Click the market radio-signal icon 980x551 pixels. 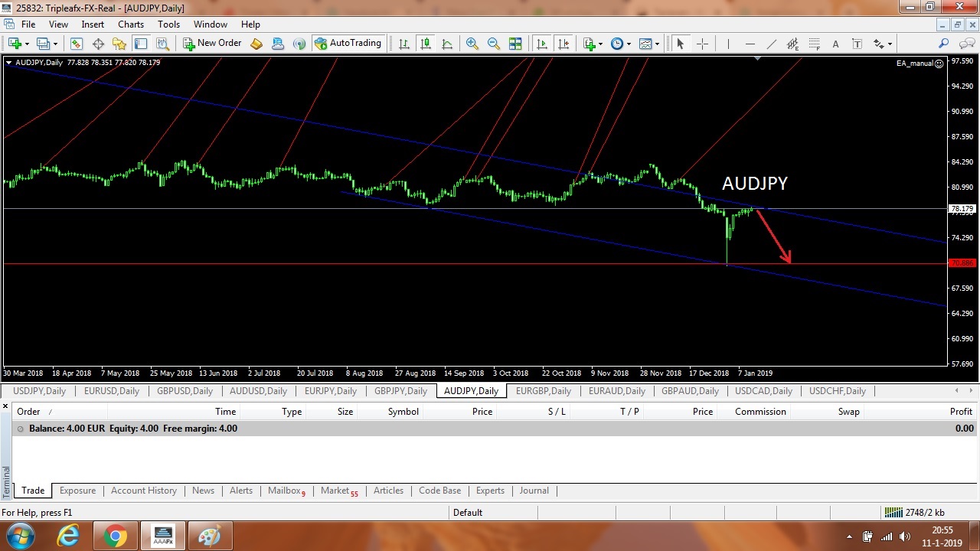(299, 44)
